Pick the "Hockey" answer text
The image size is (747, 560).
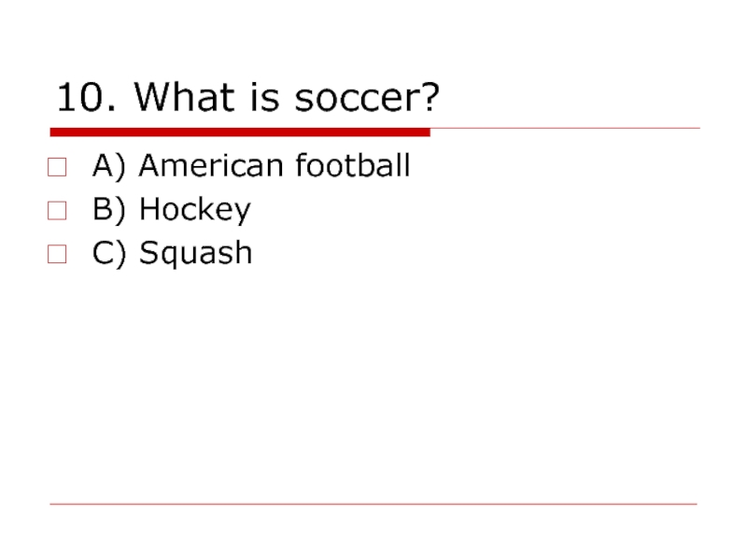[x=194, y=211]
